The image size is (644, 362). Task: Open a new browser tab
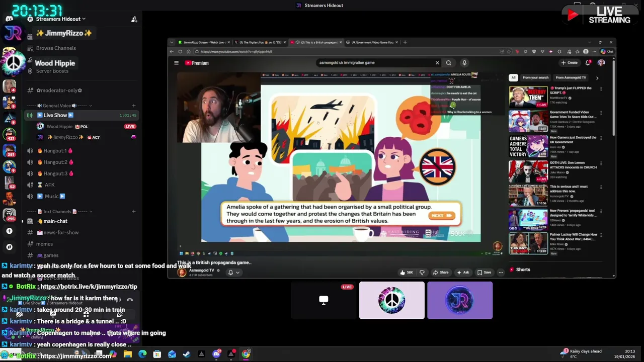(x=405, y=42)
